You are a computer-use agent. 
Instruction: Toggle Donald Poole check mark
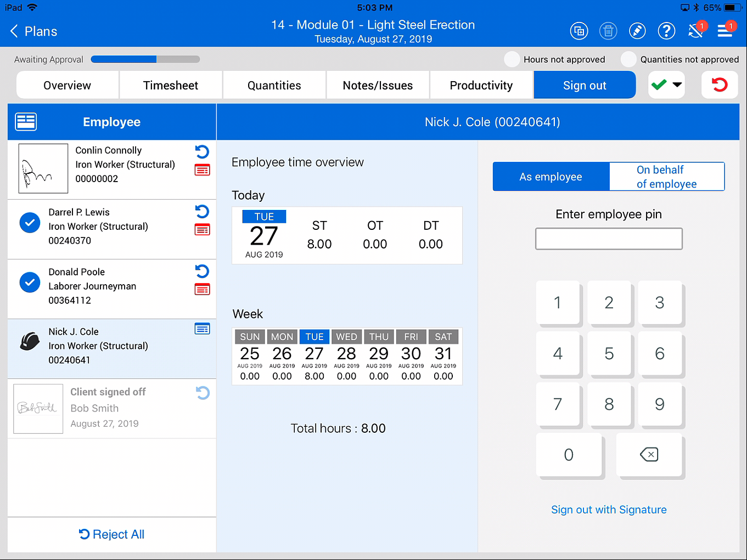pos(30,282)
